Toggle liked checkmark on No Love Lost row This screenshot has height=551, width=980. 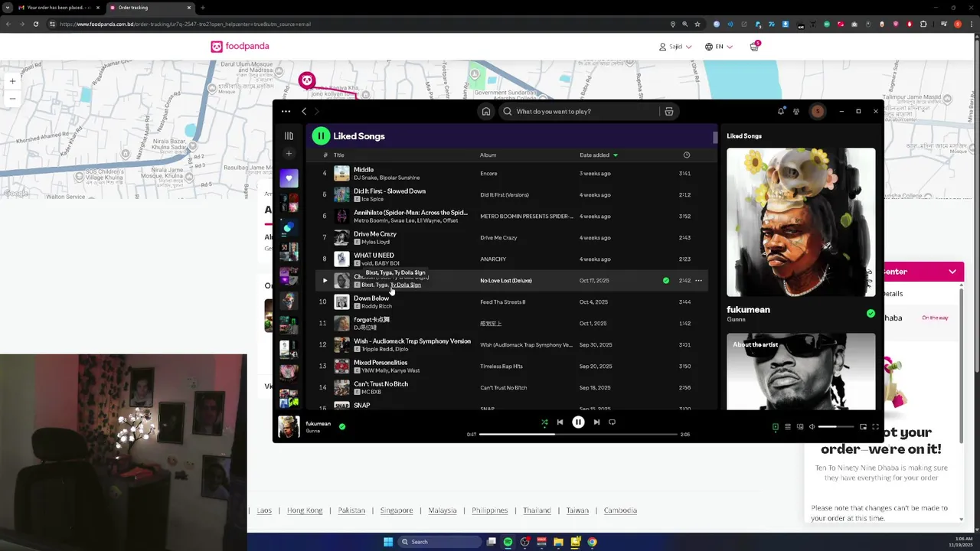666,281
